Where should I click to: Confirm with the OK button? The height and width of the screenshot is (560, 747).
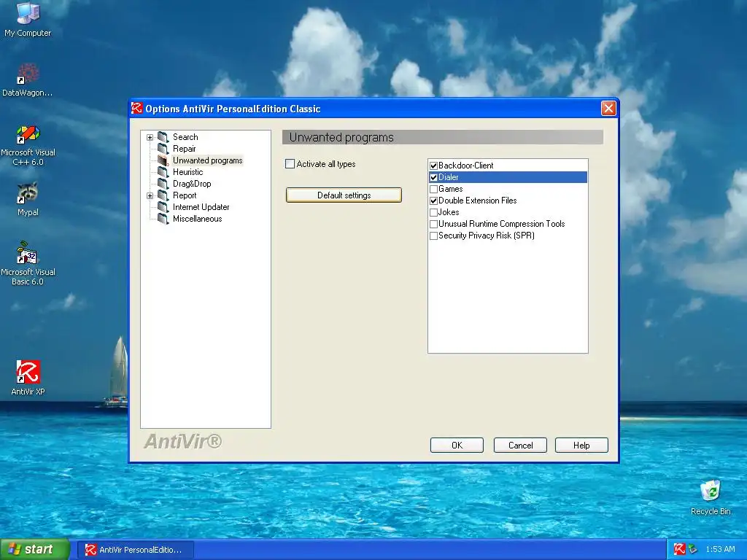coord(457,446)
